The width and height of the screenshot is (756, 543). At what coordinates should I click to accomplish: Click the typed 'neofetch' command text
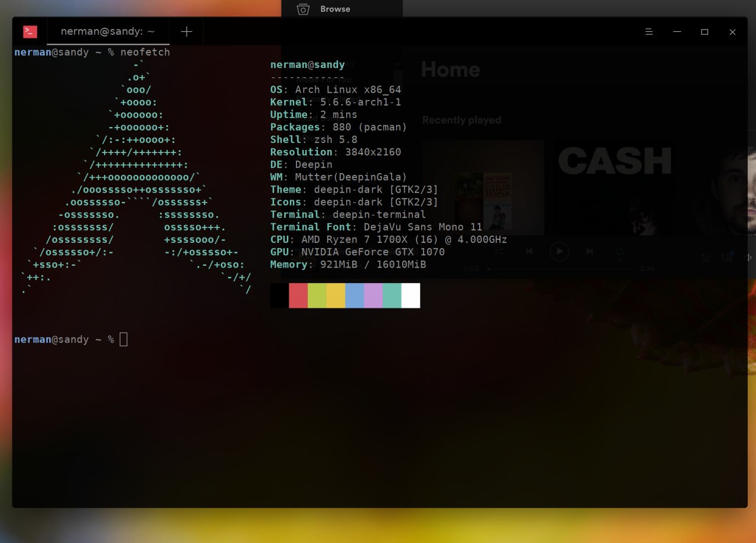click(x=145, y=52)
